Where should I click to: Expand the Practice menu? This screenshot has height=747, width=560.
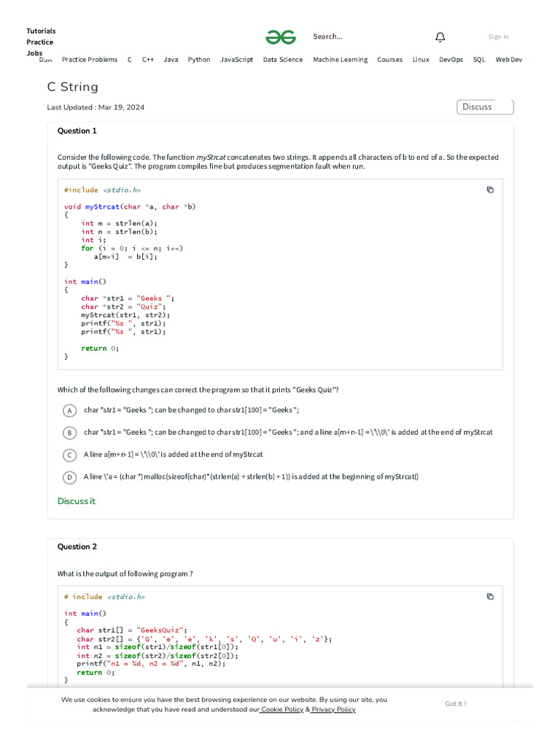[40, 42]
